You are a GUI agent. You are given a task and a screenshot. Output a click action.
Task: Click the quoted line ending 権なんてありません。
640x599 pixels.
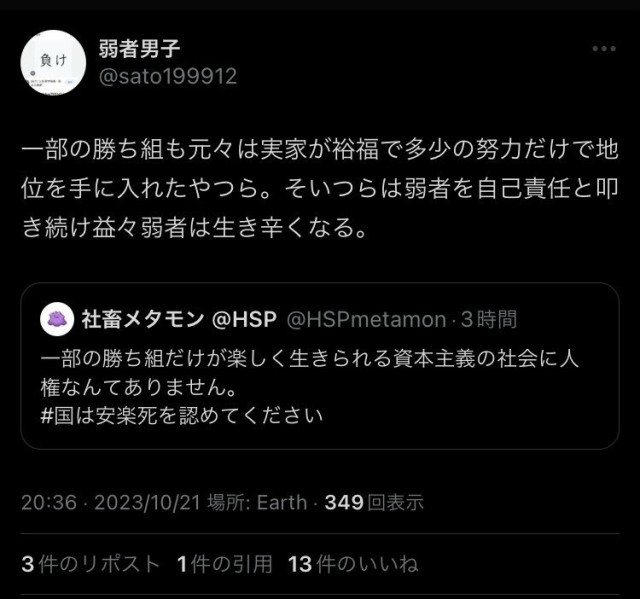pyautogui.click(x=139, y=387)
